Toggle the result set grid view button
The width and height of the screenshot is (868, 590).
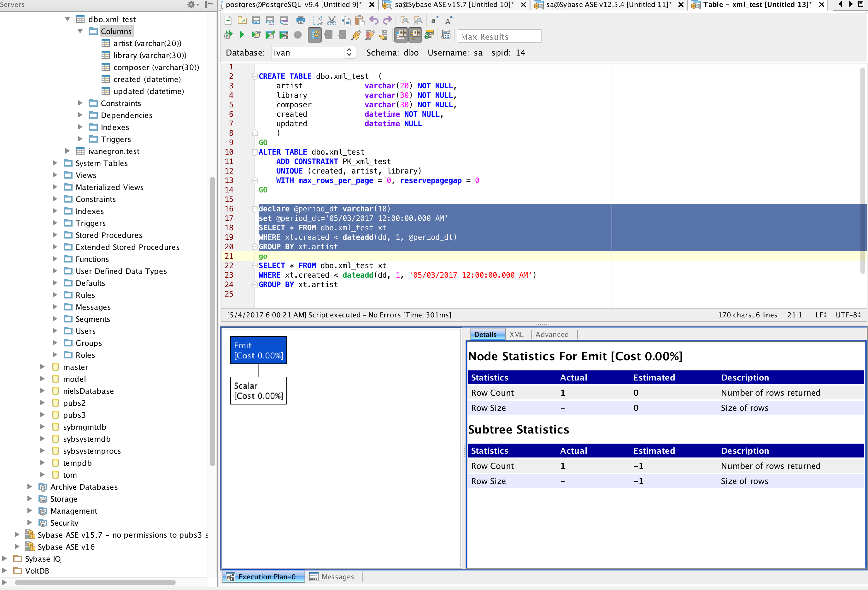[401, 35]
